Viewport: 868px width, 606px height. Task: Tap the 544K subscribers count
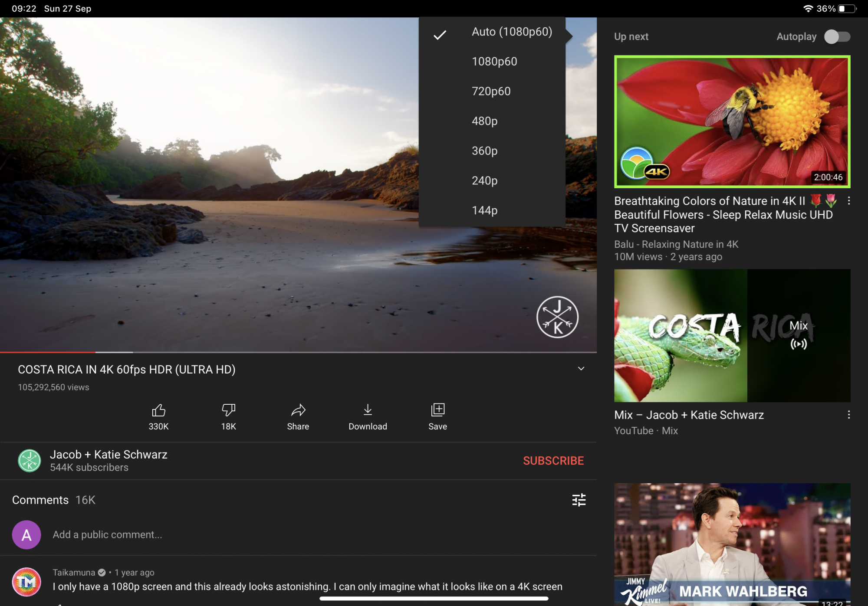tap(89, 467)
